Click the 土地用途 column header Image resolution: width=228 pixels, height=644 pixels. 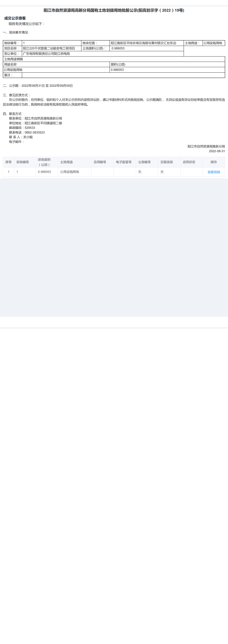pos(75,162)
